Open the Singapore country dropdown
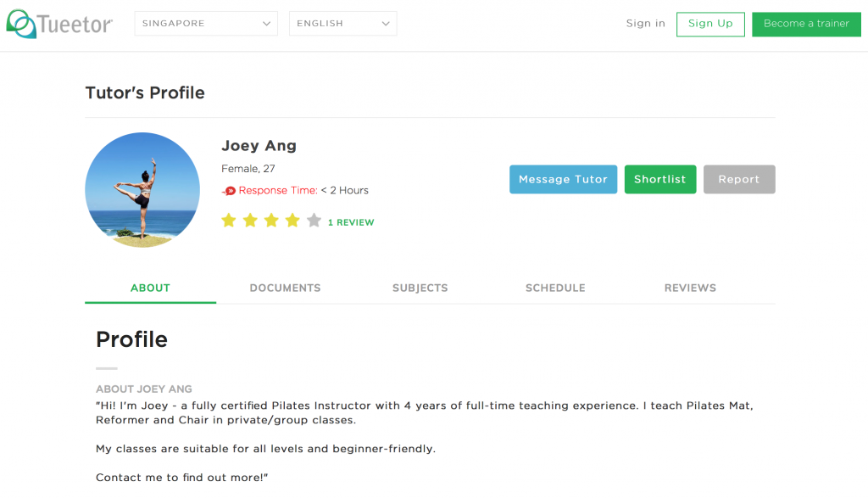The image size is (868, 498). coord(206,23)
